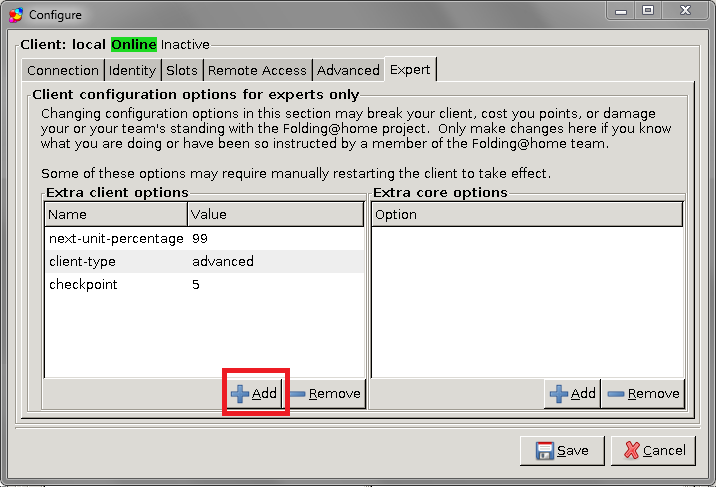Select the client-type option row
Image resolution: width=716 pixels, height=487 pixels.
pos(205,262)
